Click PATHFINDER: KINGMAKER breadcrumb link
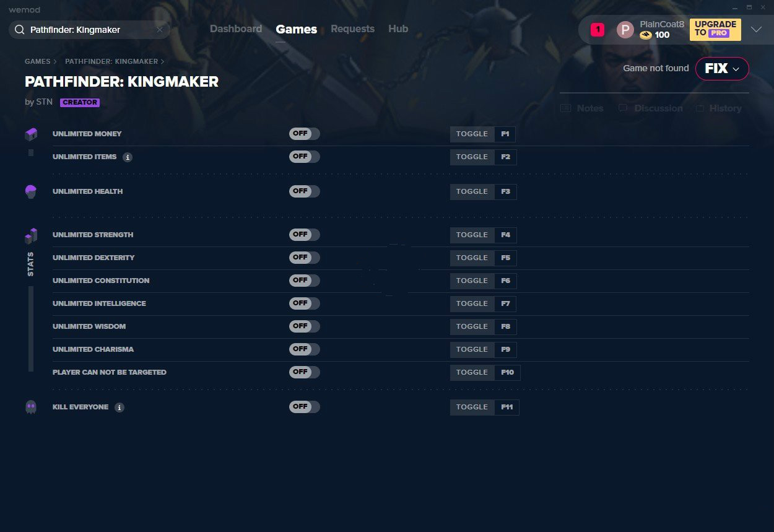Viewport: 774px width, 532px height. click(x=111, y=62)
